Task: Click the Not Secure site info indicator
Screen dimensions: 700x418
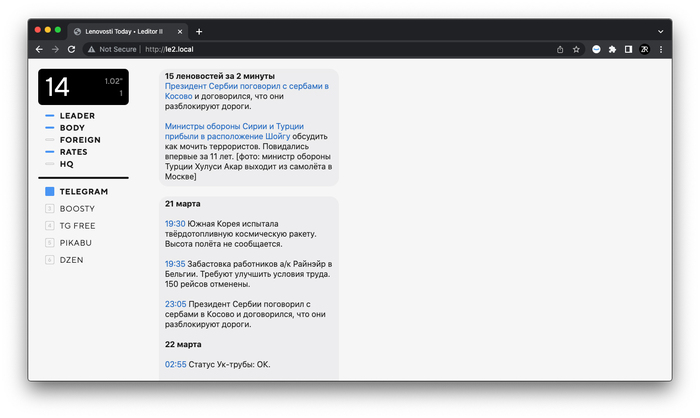Action: pos(112,49)
